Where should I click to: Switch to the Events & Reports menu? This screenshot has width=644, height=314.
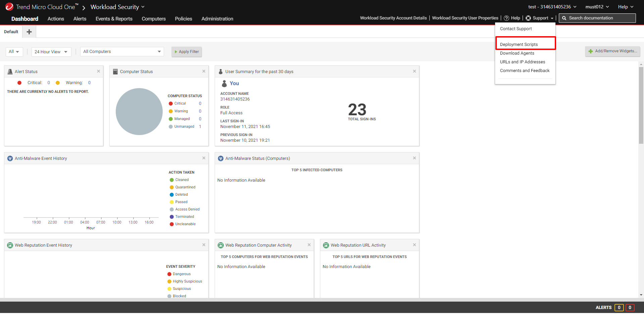tap(114, 18)
